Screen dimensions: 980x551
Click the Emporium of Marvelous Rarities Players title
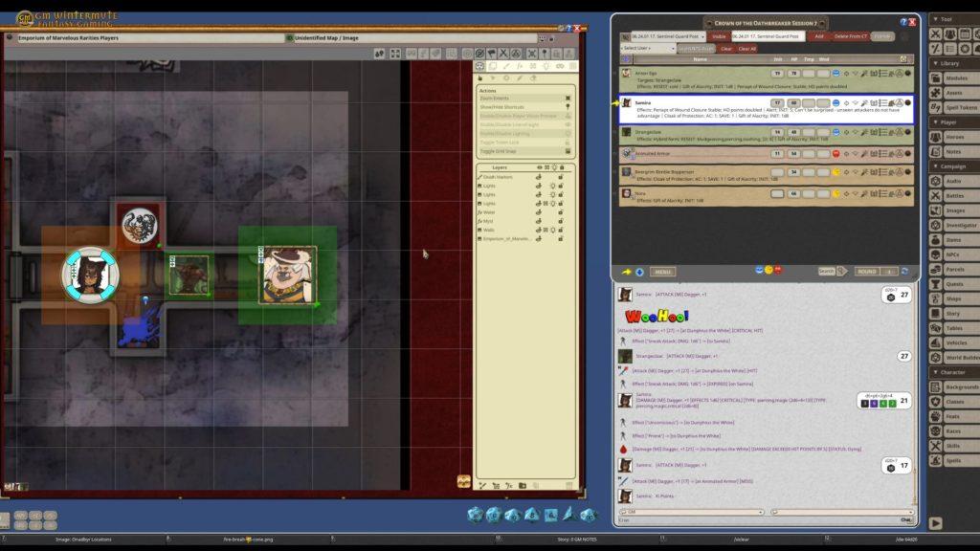[x=68, y=38]
